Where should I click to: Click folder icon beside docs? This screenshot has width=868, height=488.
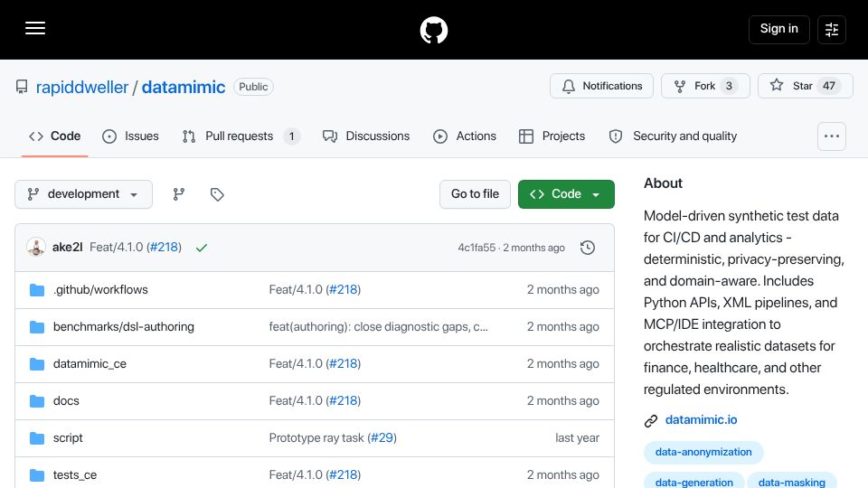pyautogui.click(x=37, y=401)
